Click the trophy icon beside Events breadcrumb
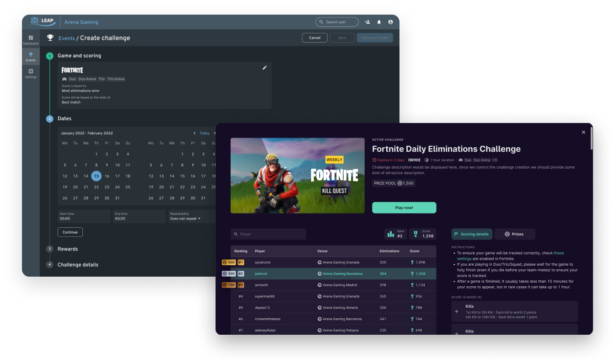615x364 pixels. coord(50,37)
